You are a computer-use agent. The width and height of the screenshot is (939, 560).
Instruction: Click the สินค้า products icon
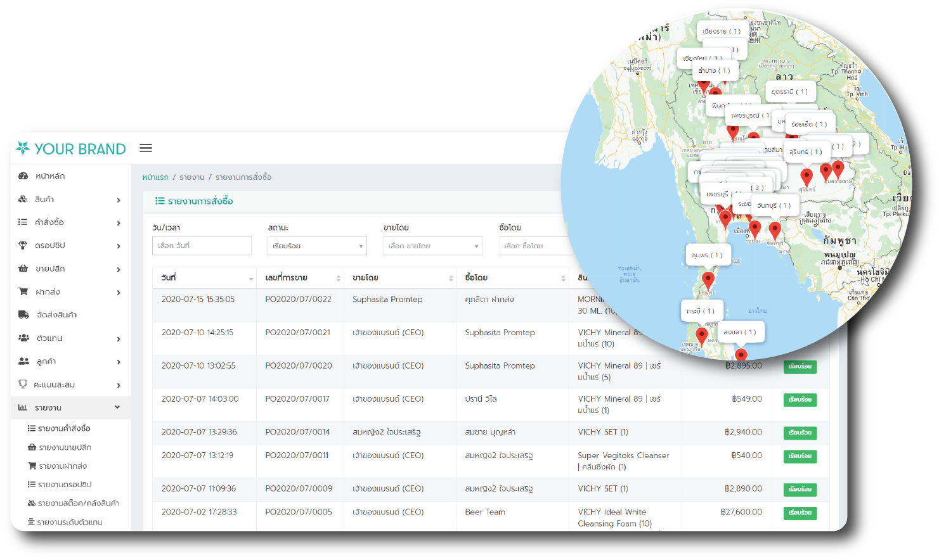click(x=23, y=199)
